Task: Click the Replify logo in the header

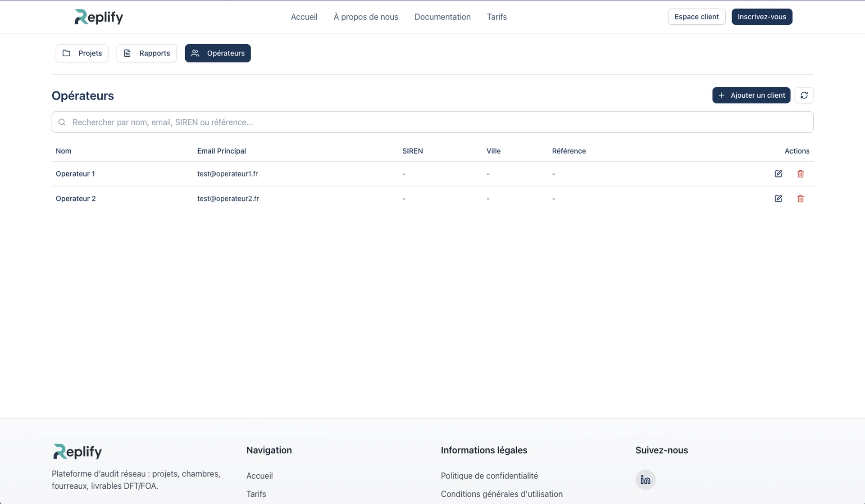Action: tap(98, 17)
